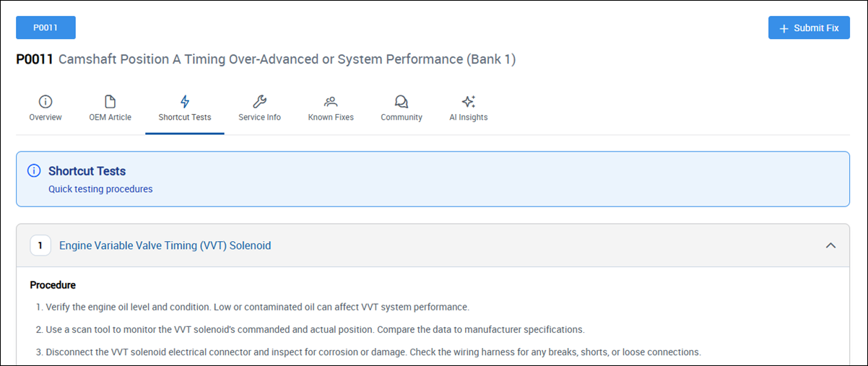Click the Community chat bubbles icon

point(402,101)
